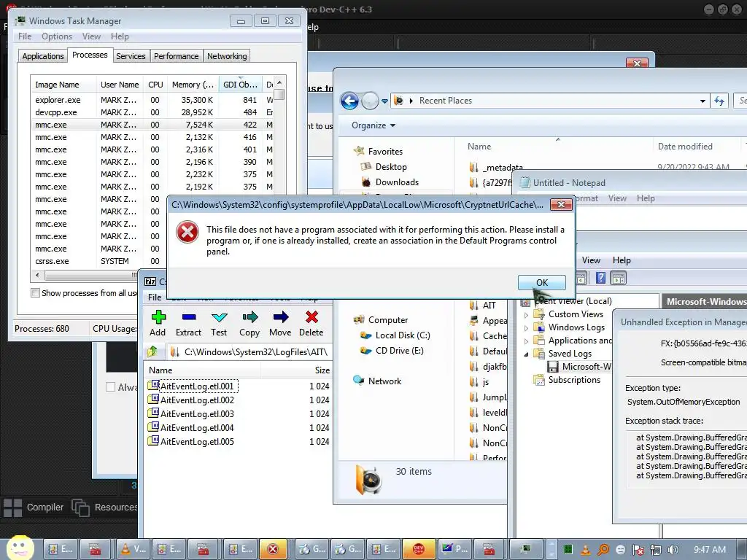Open the recent pages dropdown beside Forward
Viewport: 747px width, 560px height.
click(384, 101)
